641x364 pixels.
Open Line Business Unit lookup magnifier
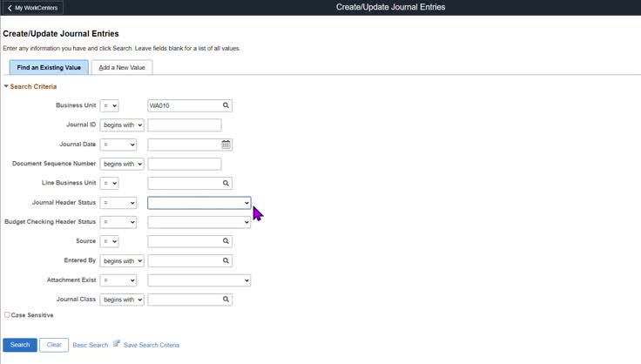click(226, 183)
